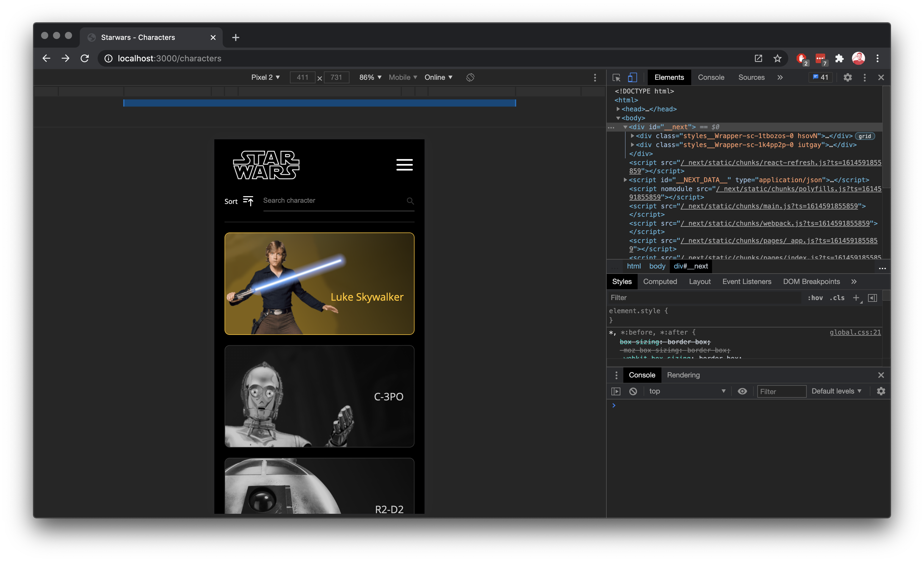Open the Pixel 2 device dropdown

point(266,77)
